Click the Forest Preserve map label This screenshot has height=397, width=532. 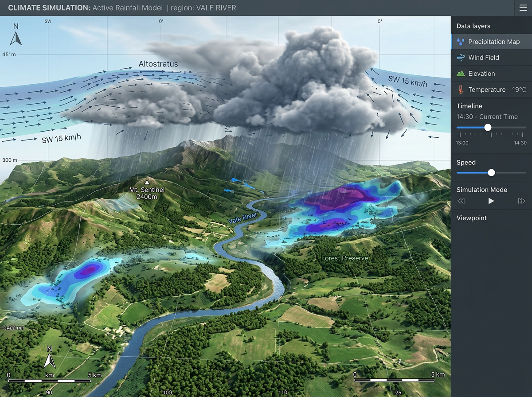tap(345, 258)
